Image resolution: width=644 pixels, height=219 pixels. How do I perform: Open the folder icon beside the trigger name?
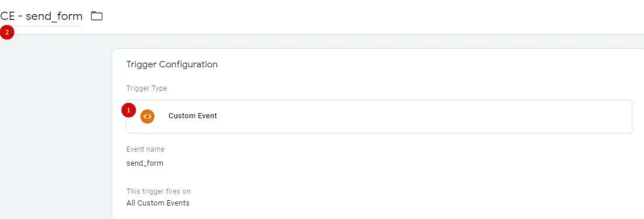[x=97, y=16]
